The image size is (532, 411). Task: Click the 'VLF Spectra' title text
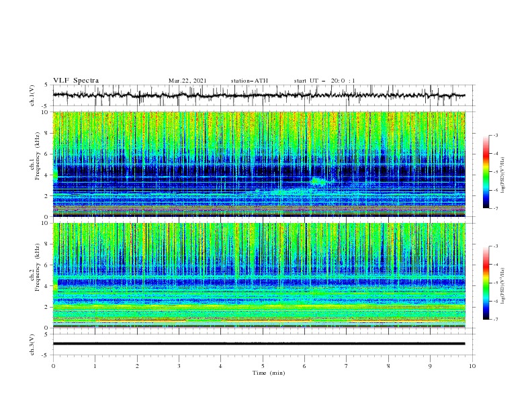click(76, 81)
